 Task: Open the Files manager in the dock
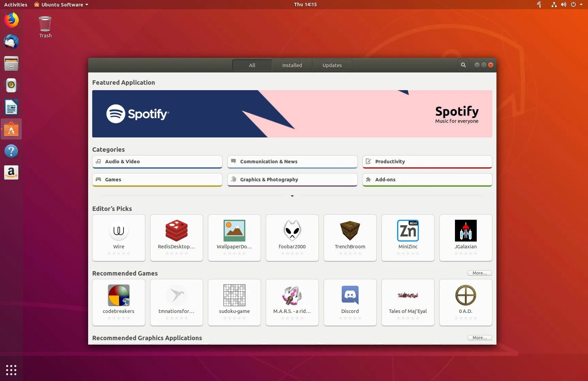pyautogui.click(x=11, y=64)
